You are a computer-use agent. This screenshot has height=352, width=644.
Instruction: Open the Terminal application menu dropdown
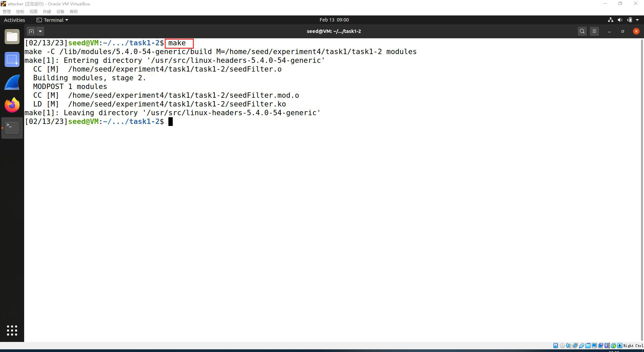(x=52, y=20)
